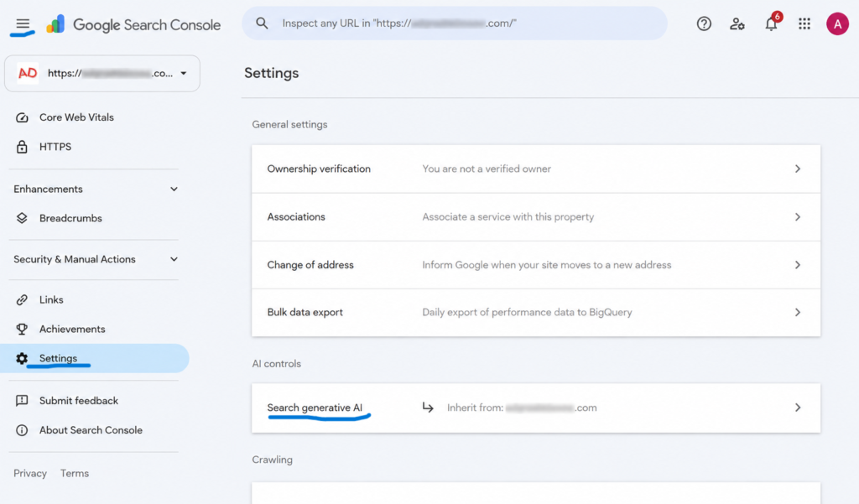Click the About Search Console info icon
Image resolution: width=859 pixels, height=504 pixels.
point(22,430)
